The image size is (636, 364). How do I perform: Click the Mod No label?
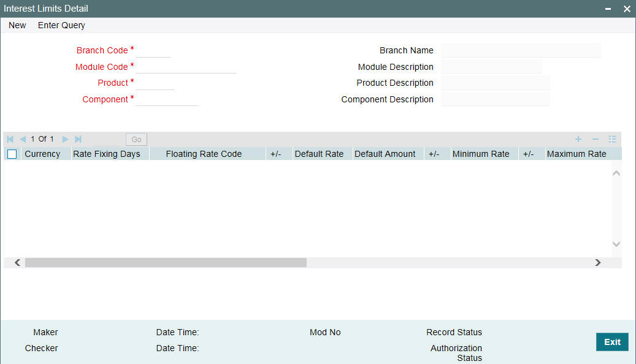[325, 332]
